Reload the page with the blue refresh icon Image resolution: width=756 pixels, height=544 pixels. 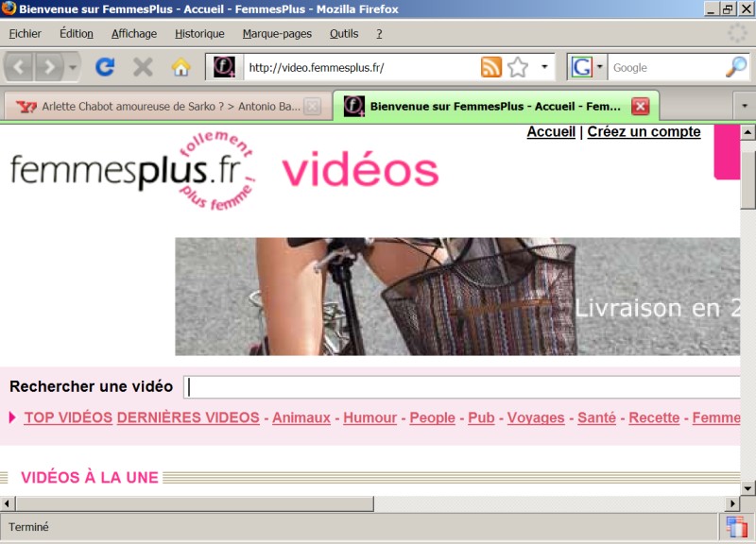[x=105, y=67]
